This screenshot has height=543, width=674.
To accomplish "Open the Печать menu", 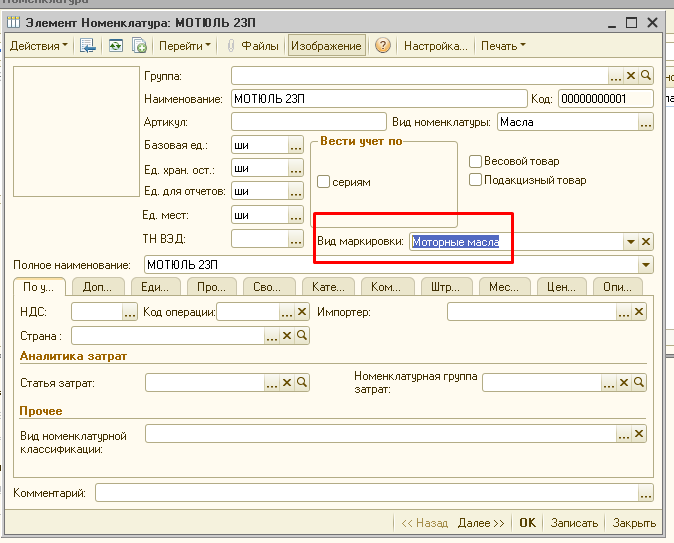I will coord(502,46).
